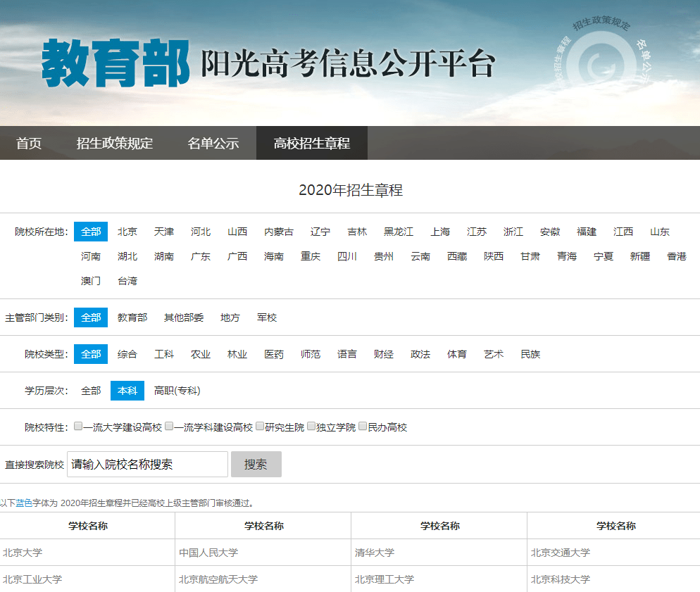Filter location by 河南
This screenshot has width=700, height=592.
click(91, 256)
